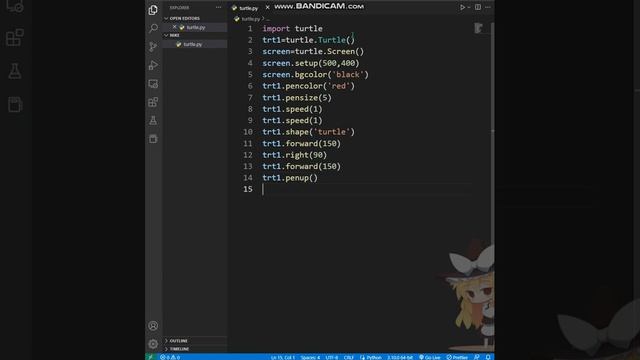Open the Manage gear menu
The height and width of the screenshot is (360, 640).
[x=153, y=344]
